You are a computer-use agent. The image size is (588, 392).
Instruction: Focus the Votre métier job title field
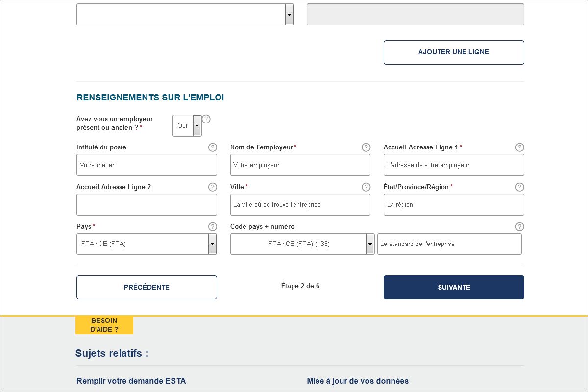click(147, 165)
